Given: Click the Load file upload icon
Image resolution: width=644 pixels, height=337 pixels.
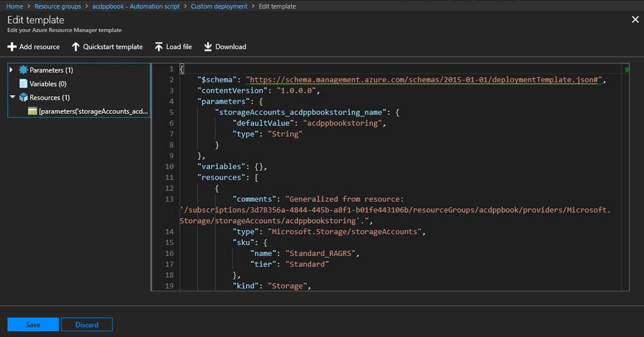Looking at the screenshot, I should (x=158, y=47).
